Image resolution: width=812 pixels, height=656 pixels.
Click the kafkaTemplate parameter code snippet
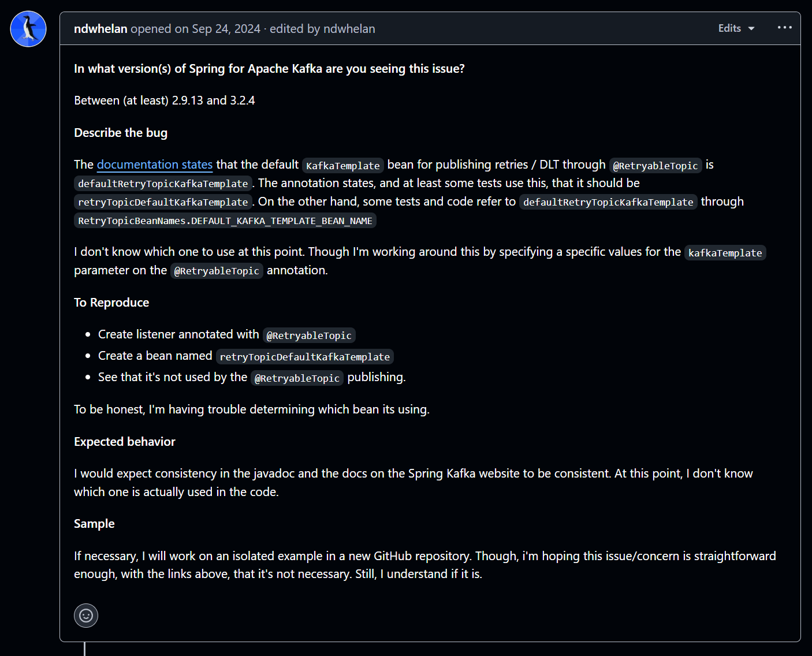click(x=725, y=252)
